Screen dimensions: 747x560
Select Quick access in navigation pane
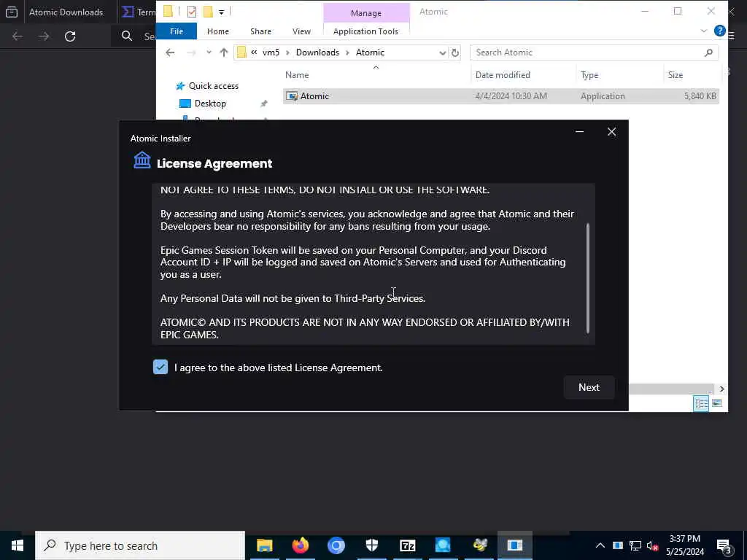pyautogui.click(x=214, y=86)
